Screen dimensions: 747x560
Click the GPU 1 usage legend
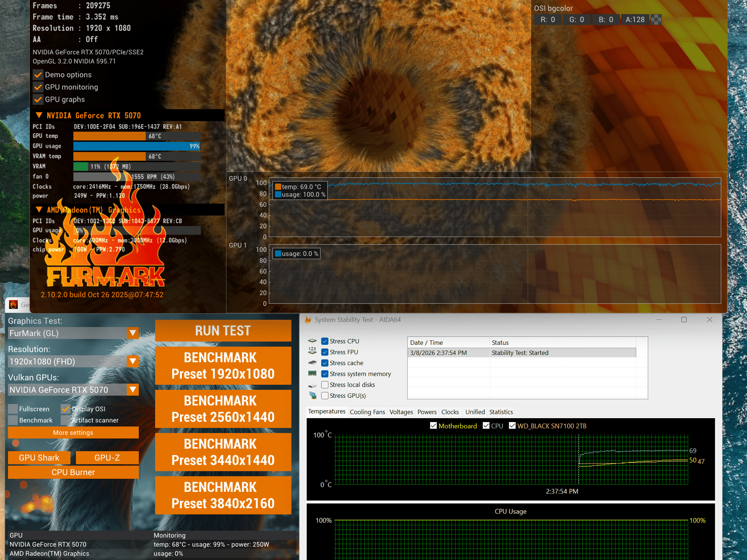pos(297,254)
